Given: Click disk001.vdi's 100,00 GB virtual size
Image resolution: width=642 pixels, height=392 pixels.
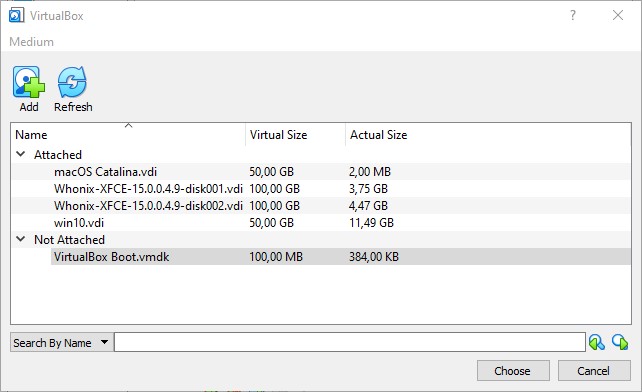Looking at the screenshot, I should point(274,188).
